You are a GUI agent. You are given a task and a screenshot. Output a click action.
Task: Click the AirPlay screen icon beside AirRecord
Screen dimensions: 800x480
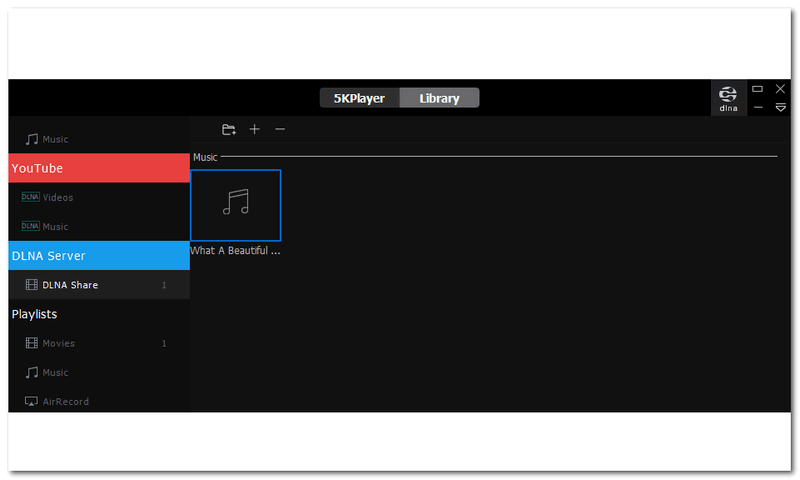pyautogui.click(x=31, y=401)
